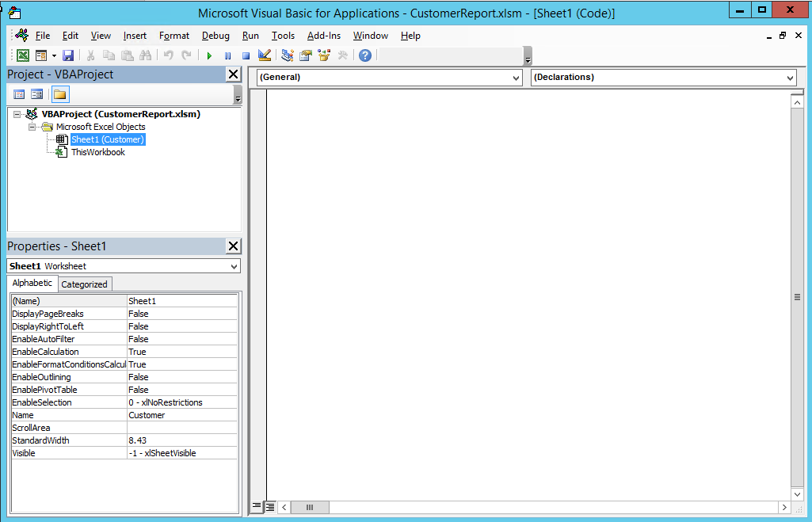Collapse VBAProject (CustomerReport.xlsm) tree node
Image resolution: width=812 pixels, height=522 pixels.
pyautogui.click(x=17, y=114)
